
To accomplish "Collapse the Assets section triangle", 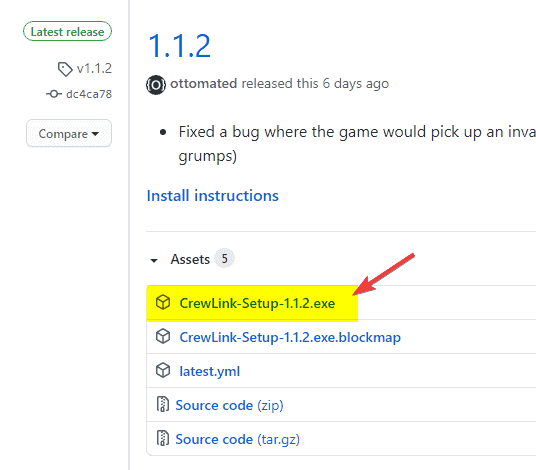I will (154, 260).
